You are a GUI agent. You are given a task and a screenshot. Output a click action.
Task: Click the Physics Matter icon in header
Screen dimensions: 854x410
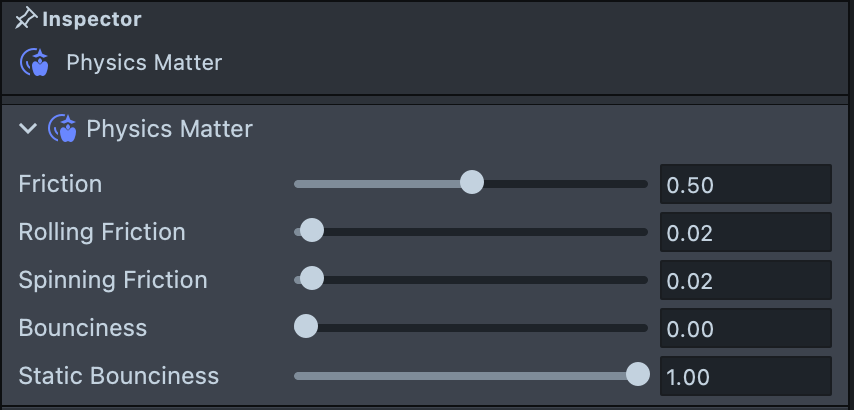pyautogui.click(x=34, y=63)
